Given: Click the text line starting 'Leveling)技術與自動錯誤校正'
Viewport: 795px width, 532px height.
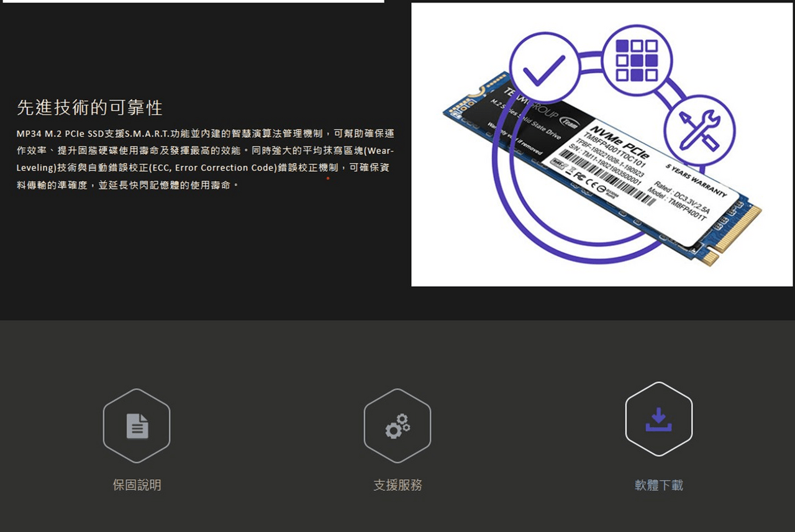Looking at the screenshot, I should pos(202,168).
